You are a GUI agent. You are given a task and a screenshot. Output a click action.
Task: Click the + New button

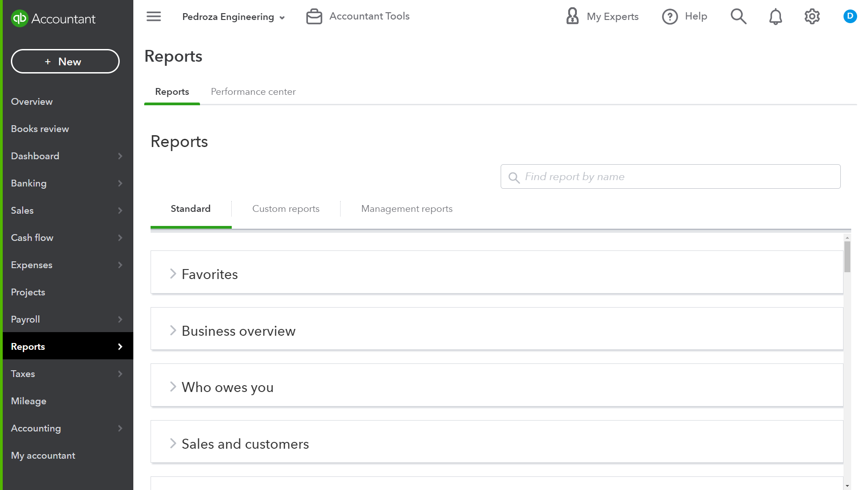click(x=65, y=61)
